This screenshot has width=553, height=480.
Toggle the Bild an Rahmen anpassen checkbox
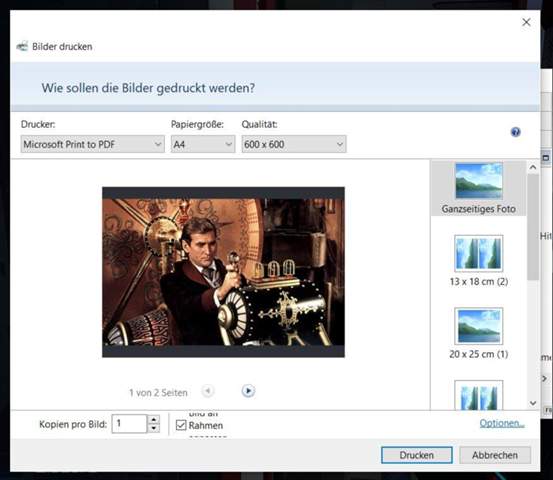pyautogui.click(x=181, y=425)
